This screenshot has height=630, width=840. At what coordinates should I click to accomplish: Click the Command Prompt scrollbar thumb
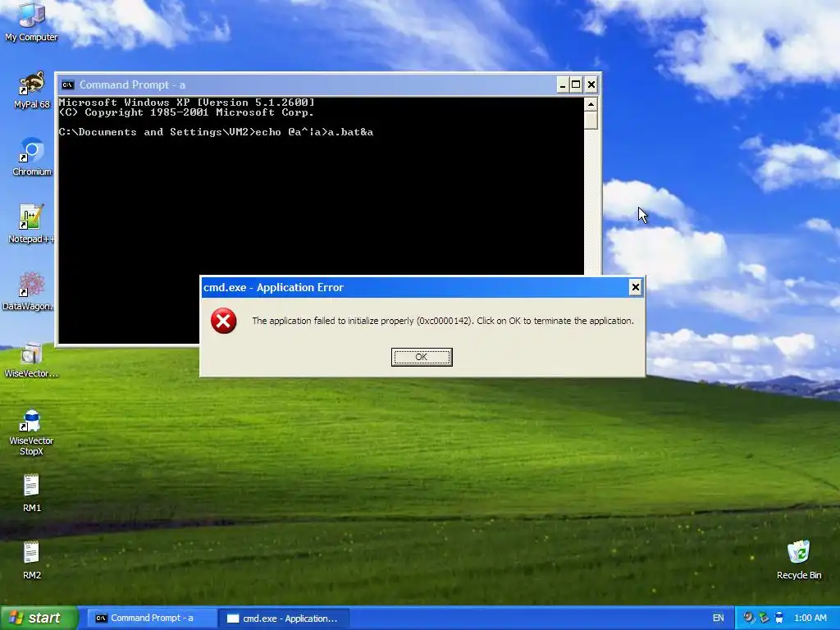(591, 120)
